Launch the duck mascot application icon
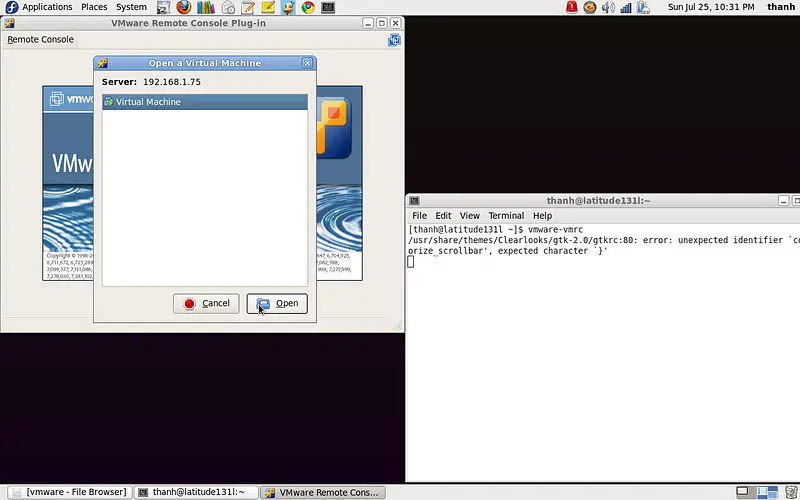The image size is (800, 500). point(288,7)
